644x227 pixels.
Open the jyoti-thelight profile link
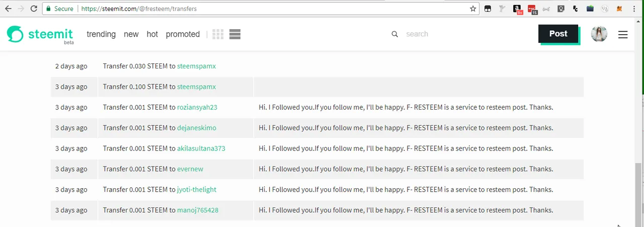[x=197, y=190]
